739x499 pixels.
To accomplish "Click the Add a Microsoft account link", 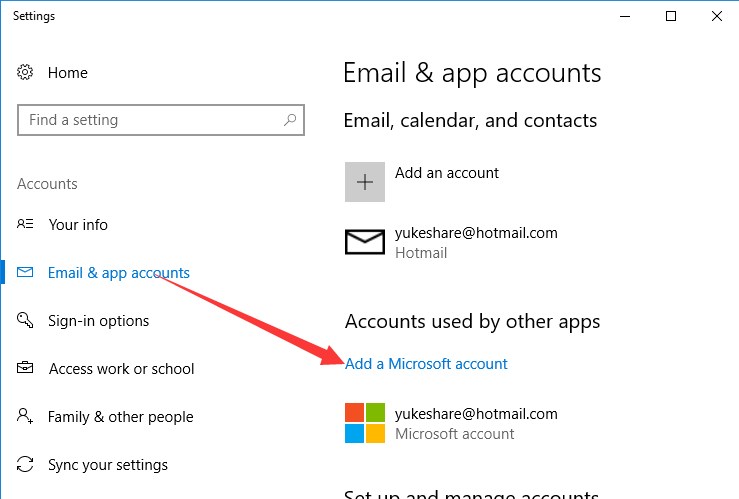I will [x=426, y=364].
